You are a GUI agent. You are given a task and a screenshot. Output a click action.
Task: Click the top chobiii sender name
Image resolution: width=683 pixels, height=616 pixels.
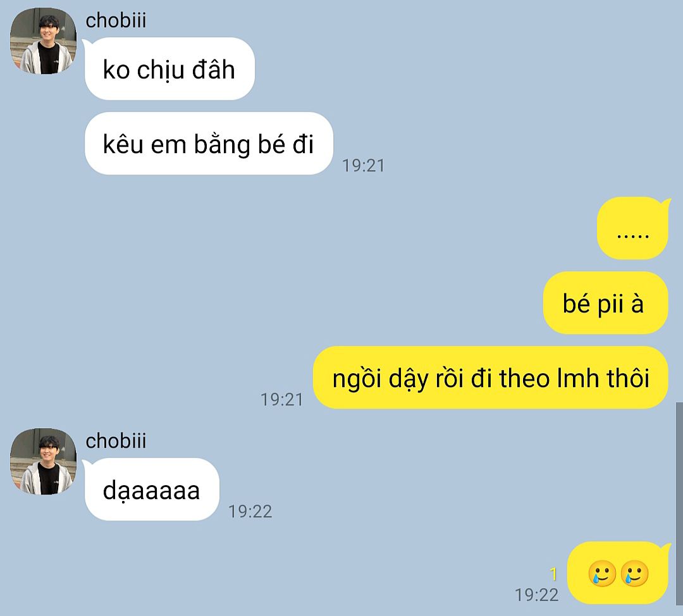116,20
